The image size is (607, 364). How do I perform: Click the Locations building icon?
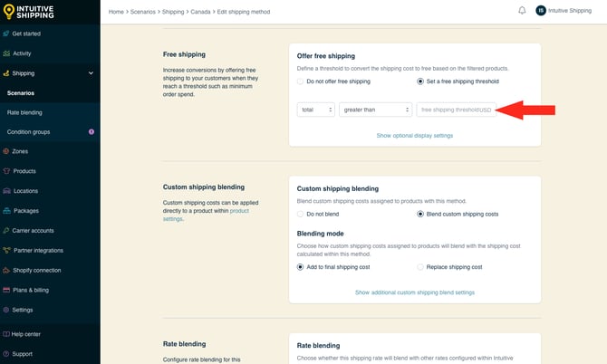click(x=6, y=191)
